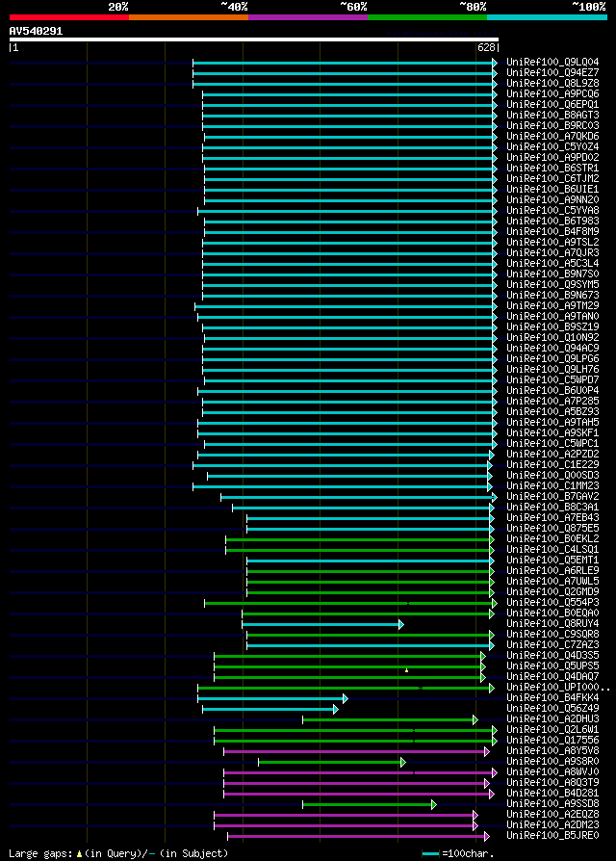Select the UniRef100_C6TJM2 label
Screen dimensions: 616x861
point(552,178)
